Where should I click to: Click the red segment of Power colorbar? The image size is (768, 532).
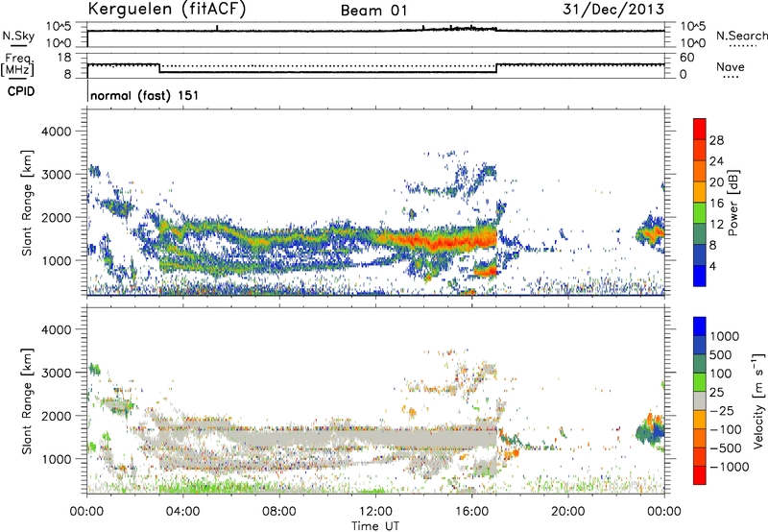pyautogui.click(x=700, y=129)
